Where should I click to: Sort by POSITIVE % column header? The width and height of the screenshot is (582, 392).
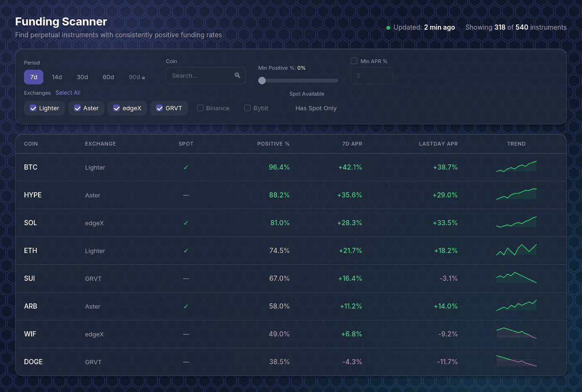[x=273, y=144]
